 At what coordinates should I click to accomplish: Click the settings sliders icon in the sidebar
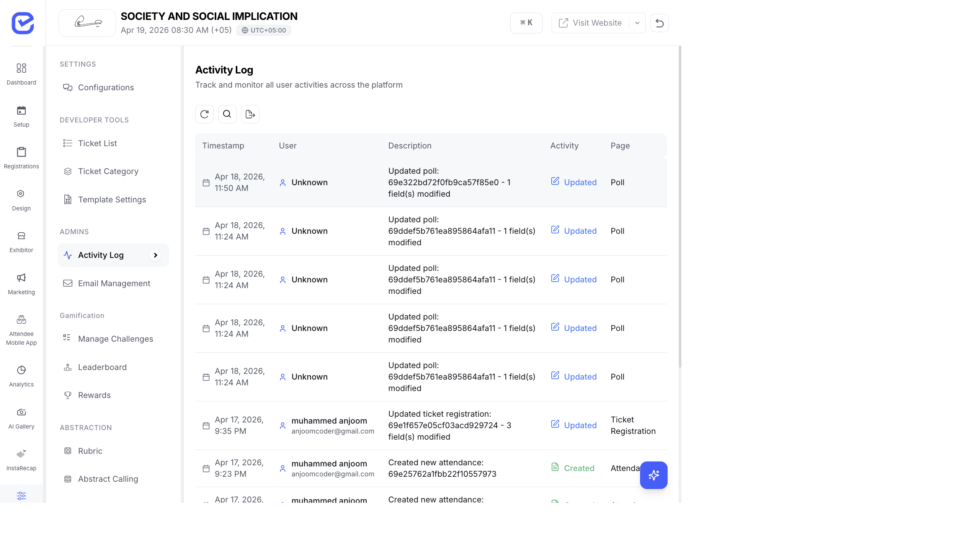(x=21, y=496)
